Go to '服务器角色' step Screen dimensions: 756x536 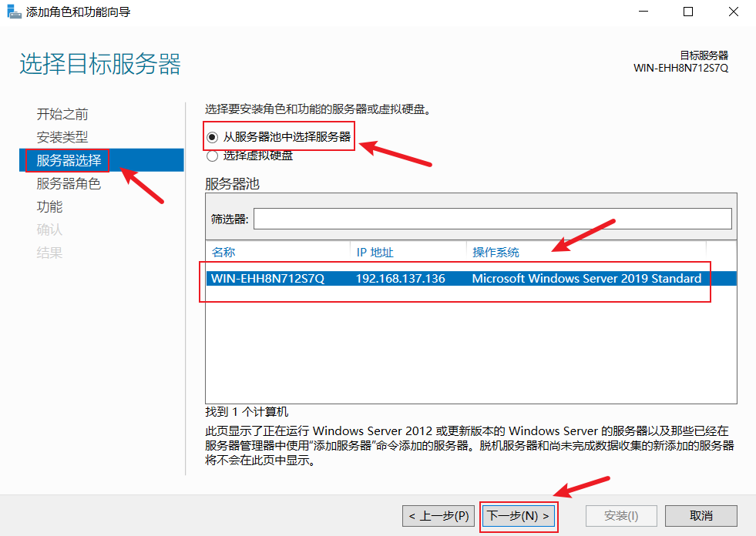69,183
